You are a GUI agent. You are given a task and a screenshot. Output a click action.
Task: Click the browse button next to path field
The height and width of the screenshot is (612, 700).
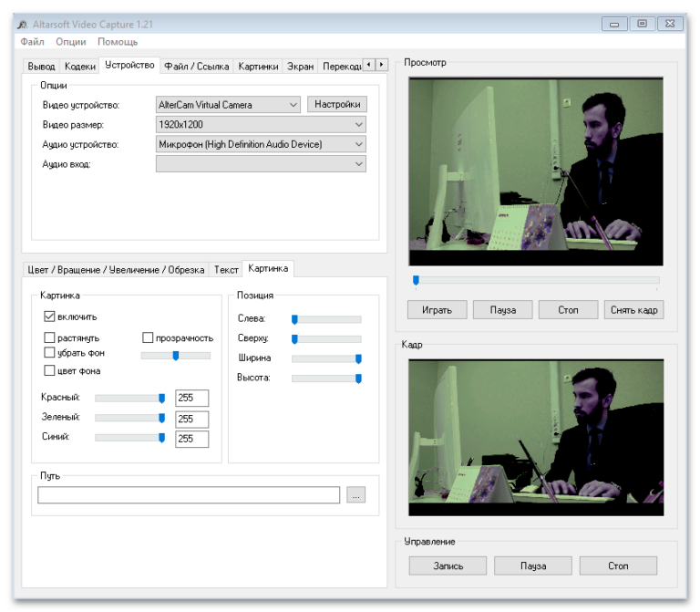355,495
